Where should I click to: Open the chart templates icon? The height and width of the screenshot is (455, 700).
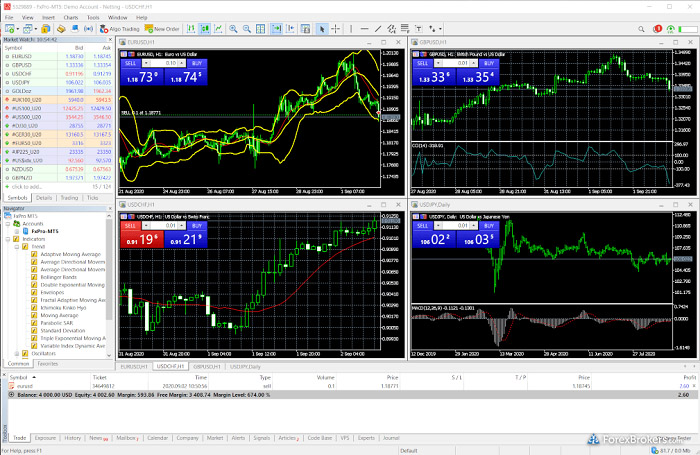click(x=305, y=29)
